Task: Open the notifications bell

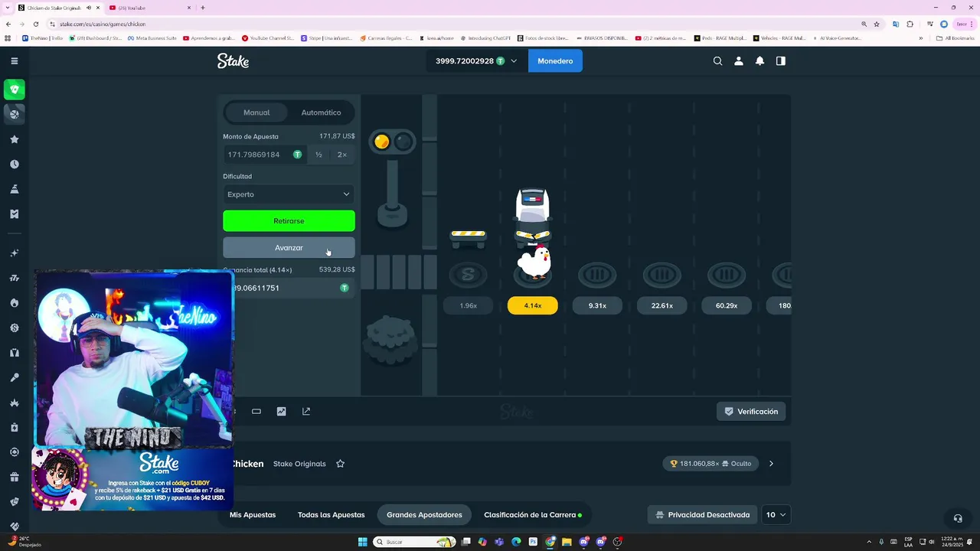Action: [759, 61]
